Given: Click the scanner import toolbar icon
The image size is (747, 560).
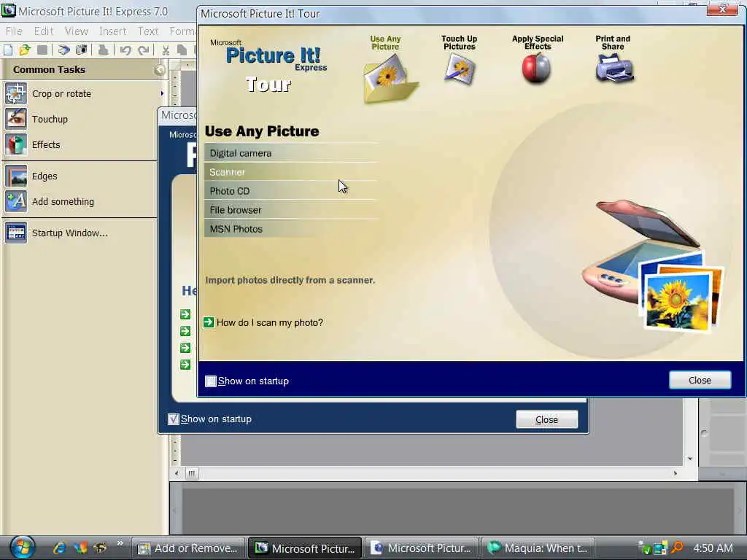Looking at the screenshot, I should (x=64, y=50).
